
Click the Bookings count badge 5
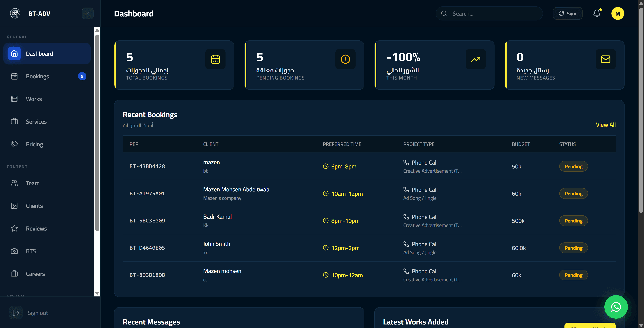pos(82,76)
